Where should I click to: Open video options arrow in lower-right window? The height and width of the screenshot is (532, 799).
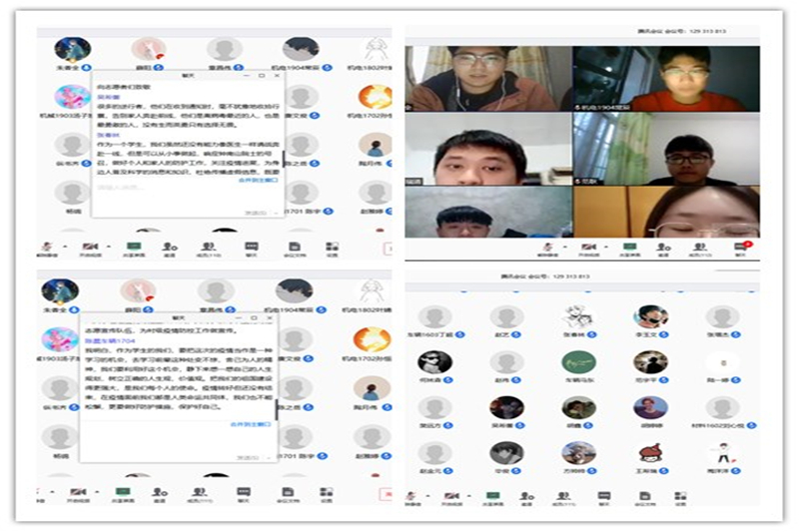tap(468, 495)
